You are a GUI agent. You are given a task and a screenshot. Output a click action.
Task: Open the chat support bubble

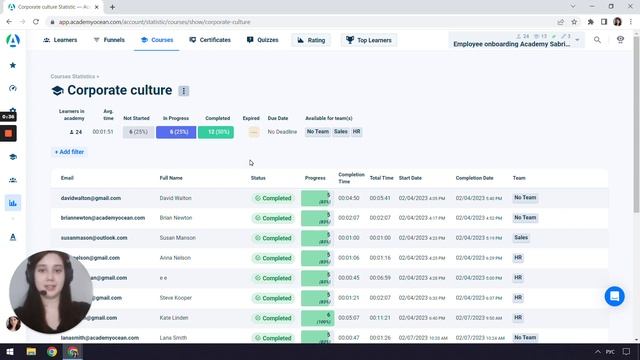pyautogui.click(x=614, y=296)
